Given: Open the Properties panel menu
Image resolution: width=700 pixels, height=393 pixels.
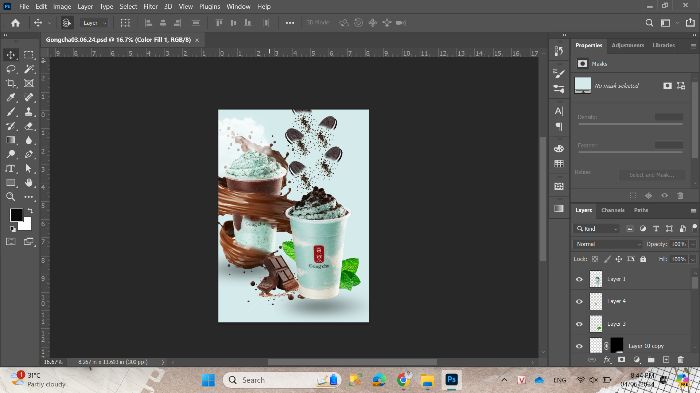Looking at the screenshot, I should (693, 46).
